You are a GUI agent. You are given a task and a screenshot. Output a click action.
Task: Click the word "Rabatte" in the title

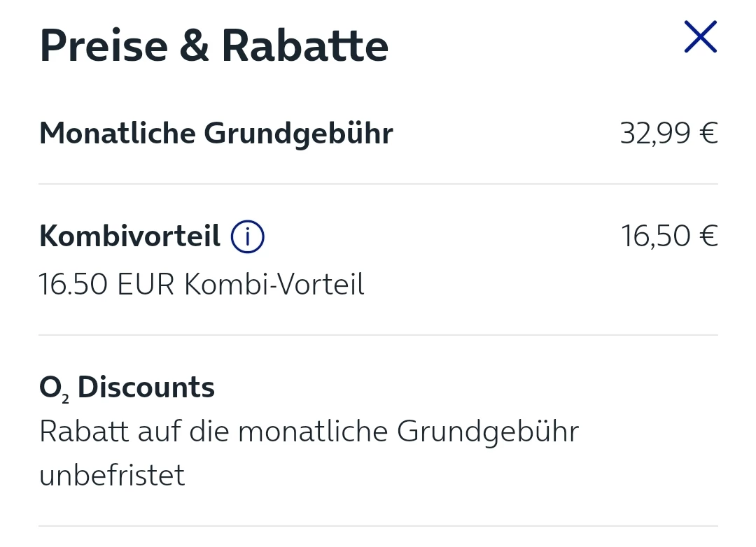[305, 46]
